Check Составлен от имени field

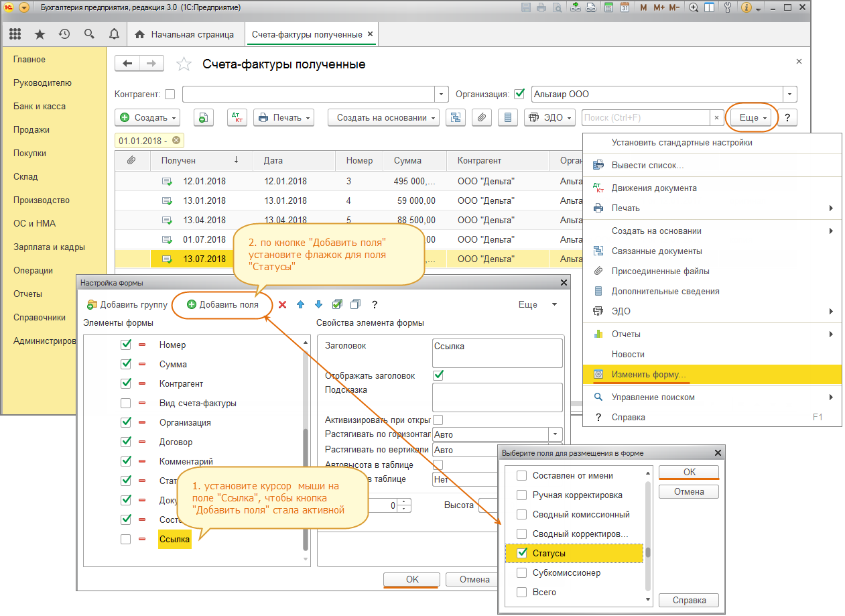(x=522, y=476)
